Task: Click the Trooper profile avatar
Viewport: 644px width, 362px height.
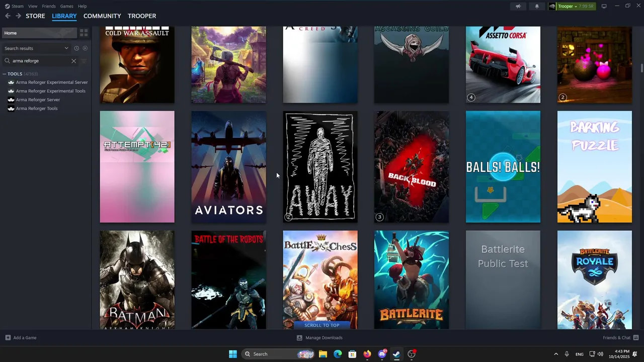Action: [552, 6]
